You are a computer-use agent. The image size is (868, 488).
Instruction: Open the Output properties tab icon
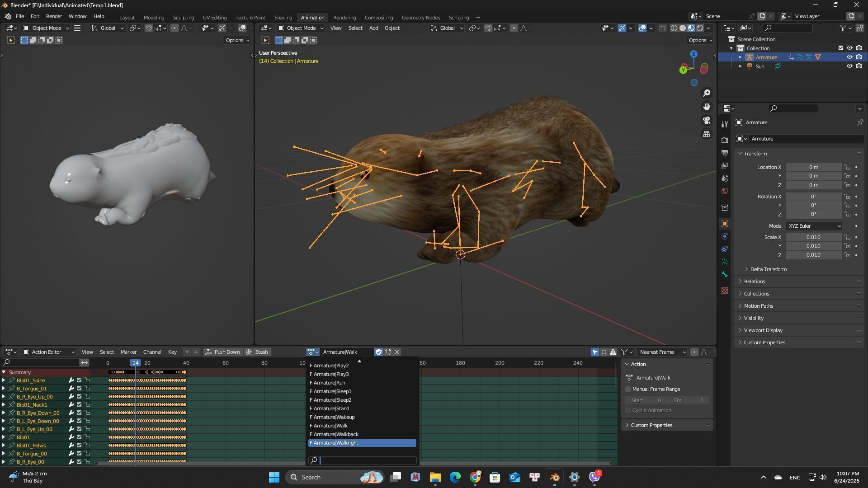click(x=725, y=153)
